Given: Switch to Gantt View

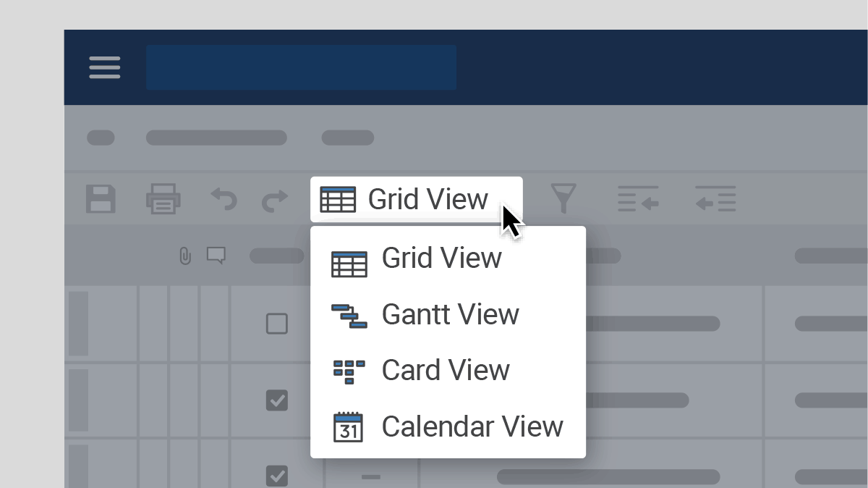Looking at the screenshot, I should coord(448,315).
